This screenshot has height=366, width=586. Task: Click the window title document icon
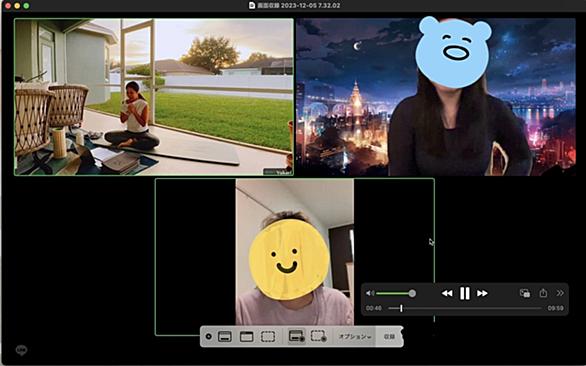(x=252, y=5)
